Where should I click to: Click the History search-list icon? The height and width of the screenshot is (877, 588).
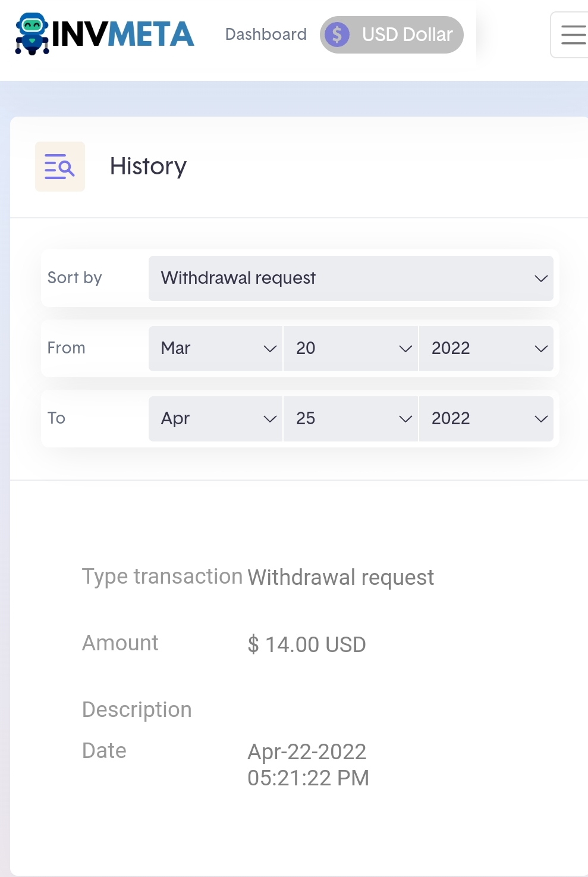[x=60, y=167]
